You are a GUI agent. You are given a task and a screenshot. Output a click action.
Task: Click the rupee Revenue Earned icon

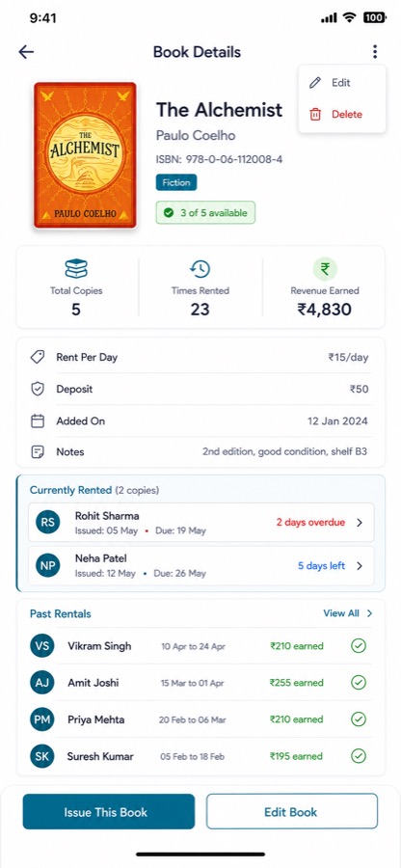tap(325, 269)
